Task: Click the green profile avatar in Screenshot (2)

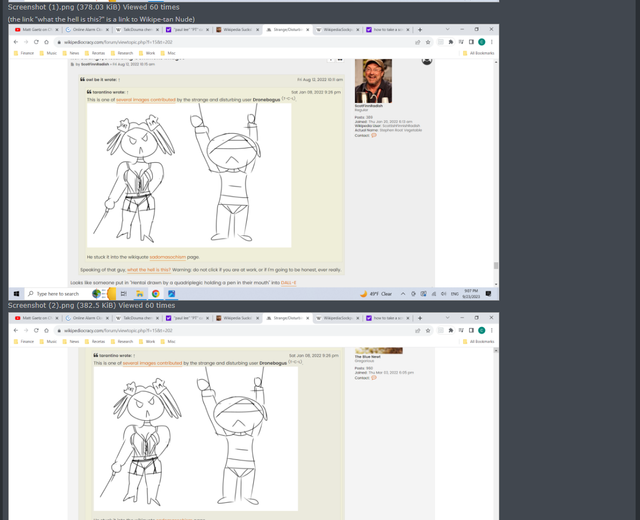Action: pyautogui.click(x=482, y=330)
